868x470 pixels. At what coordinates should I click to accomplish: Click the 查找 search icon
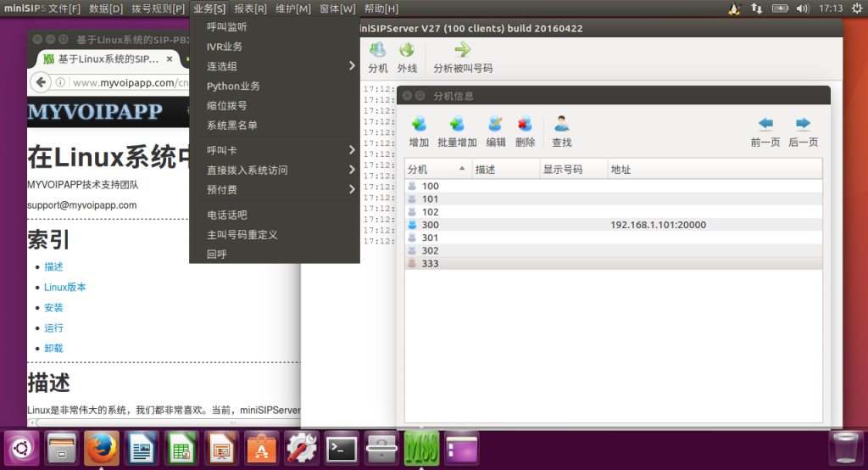(561, 125)
